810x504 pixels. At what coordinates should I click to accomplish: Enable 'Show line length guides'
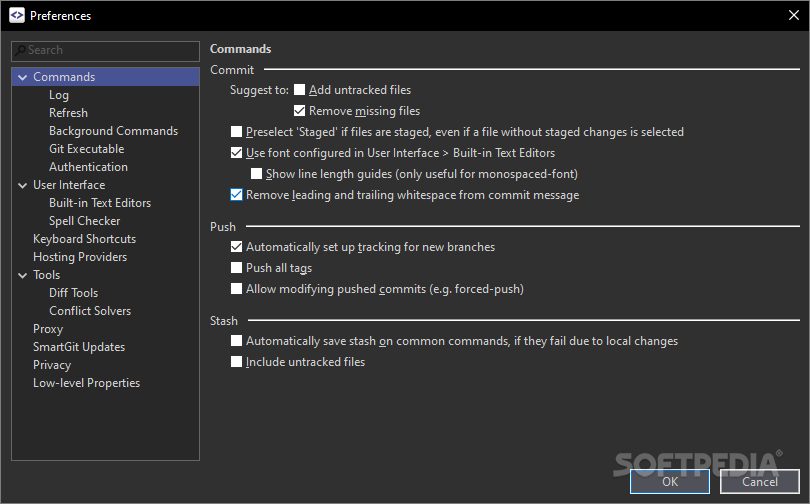click(x=256, y=174)
